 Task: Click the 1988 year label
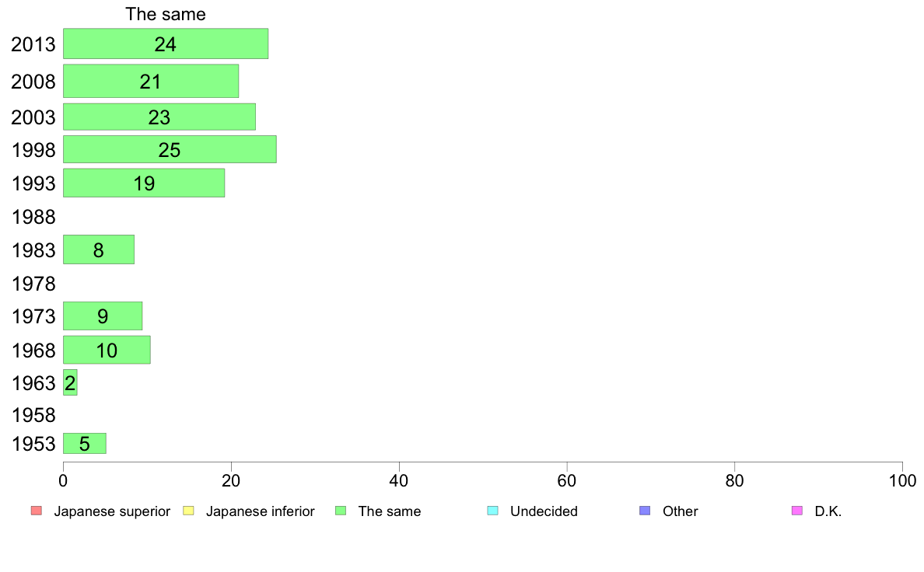point(33,217)
